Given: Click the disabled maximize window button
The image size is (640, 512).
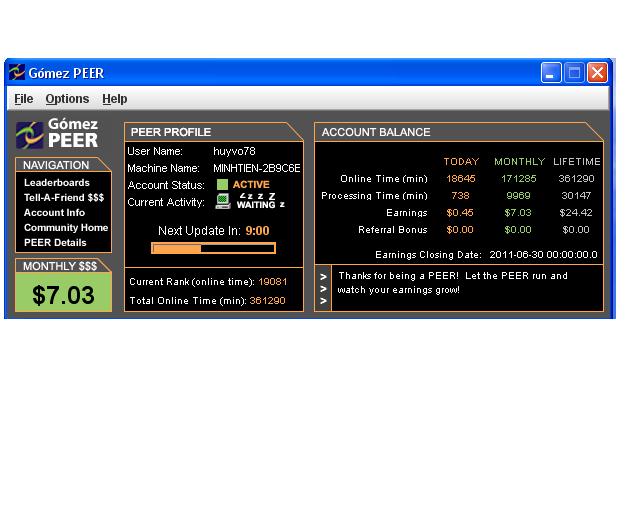Looking at the screenshot, I should [574, 73].
